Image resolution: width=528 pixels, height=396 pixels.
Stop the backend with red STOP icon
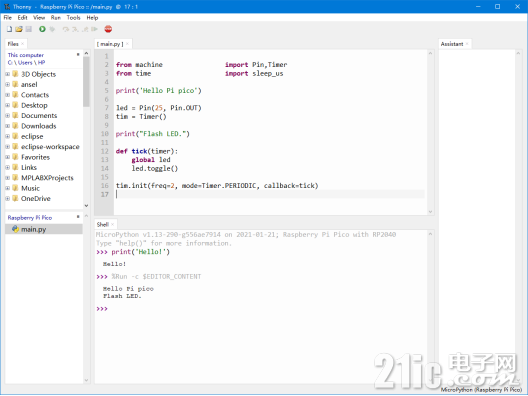[x=108, y=29]
